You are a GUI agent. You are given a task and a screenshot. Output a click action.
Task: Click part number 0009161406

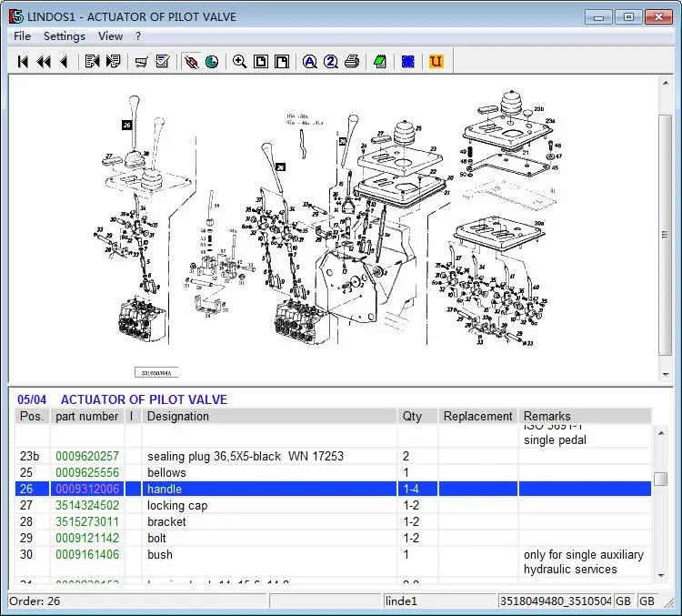click(x=87, y=555)
